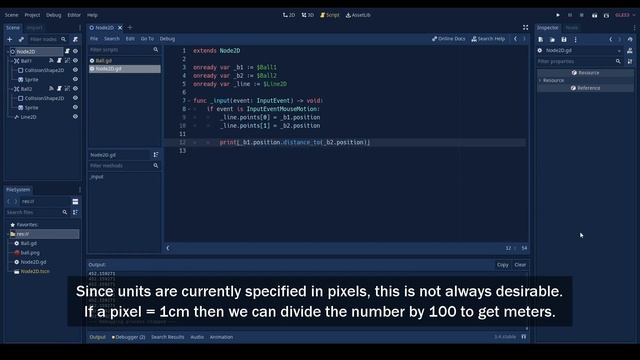Open Inspector object history list

pos(630,40)
